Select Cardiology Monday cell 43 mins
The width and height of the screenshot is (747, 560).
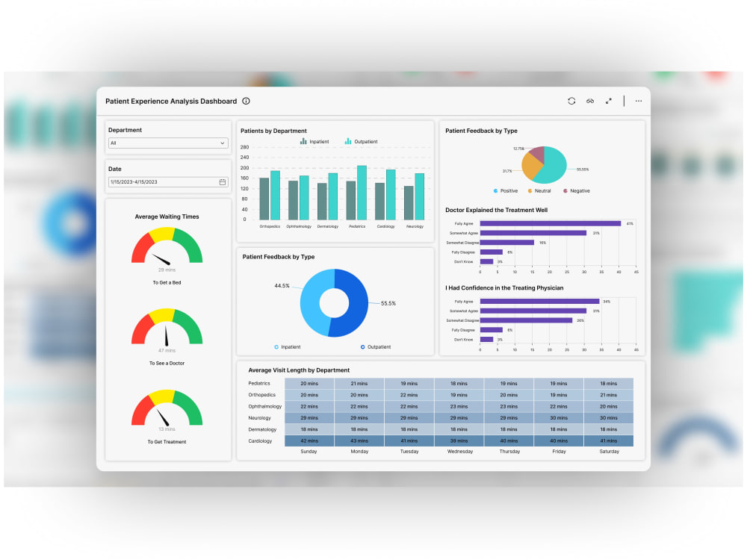click(359, 441)
